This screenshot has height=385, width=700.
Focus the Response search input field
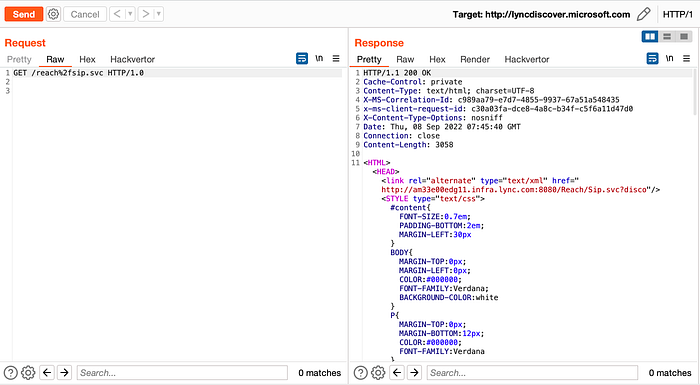[532, 372]
